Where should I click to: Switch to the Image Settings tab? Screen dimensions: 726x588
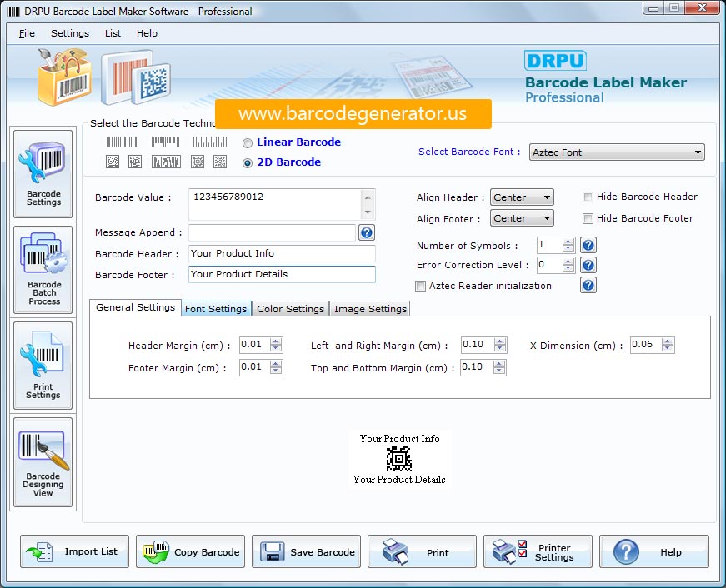click(x=370, y=308)
